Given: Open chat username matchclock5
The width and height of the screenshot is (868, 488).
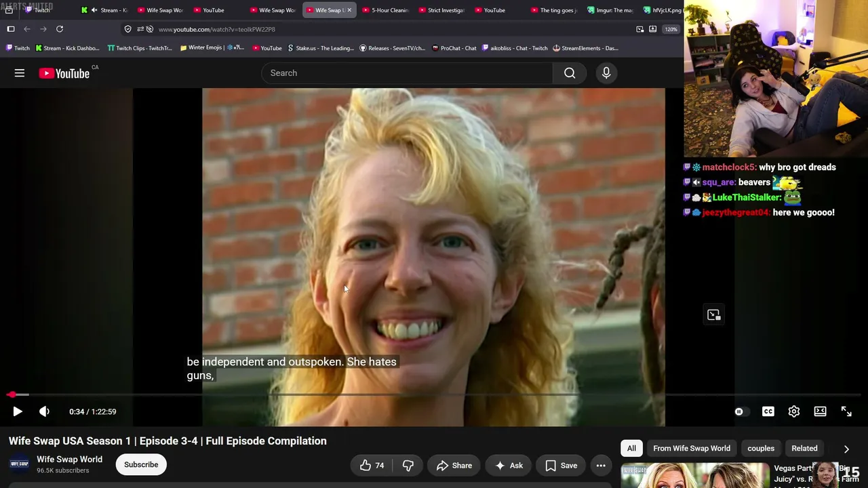Looking at the screenshot, I should pyautogui.click(x=728, y=167).
